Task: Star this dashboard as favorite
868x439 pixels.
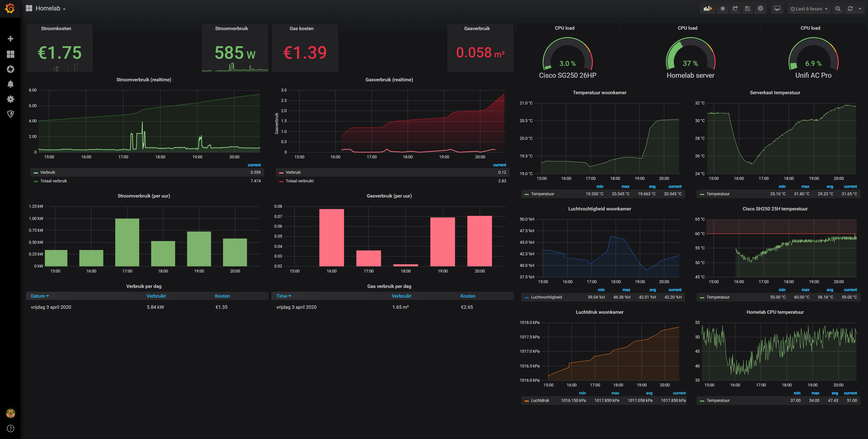Action: [723, 9]
